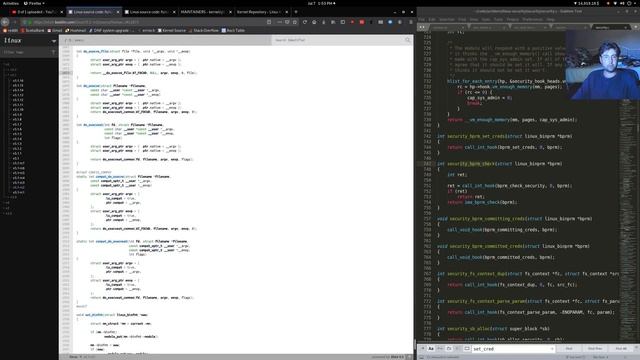Toggle whole word matching in find panel
This screenshot has width=640, height=360.
440,349
